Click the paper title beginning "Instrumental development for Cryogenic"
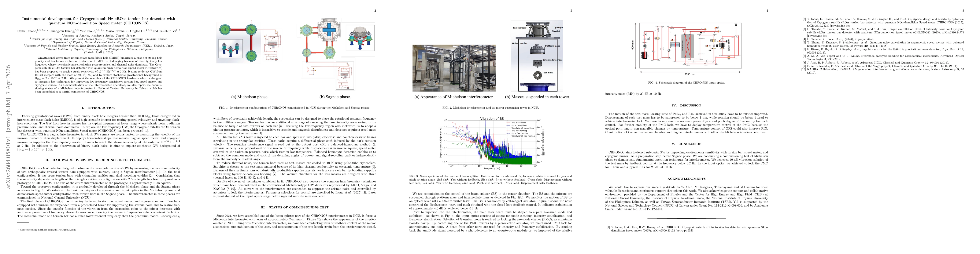This screenshot has height=254, width=980. coord(99,21)
